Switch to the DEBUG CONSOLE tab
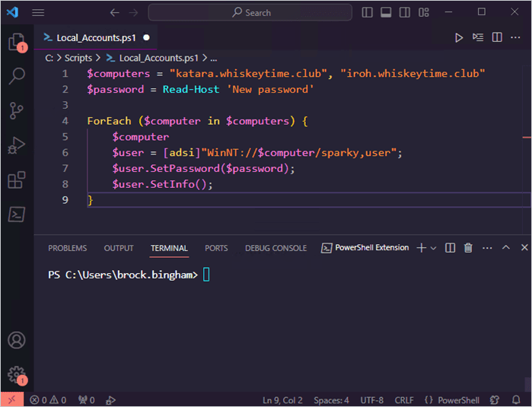The height and width of the screenshot is (407, 532). click(x=276, y=248)
